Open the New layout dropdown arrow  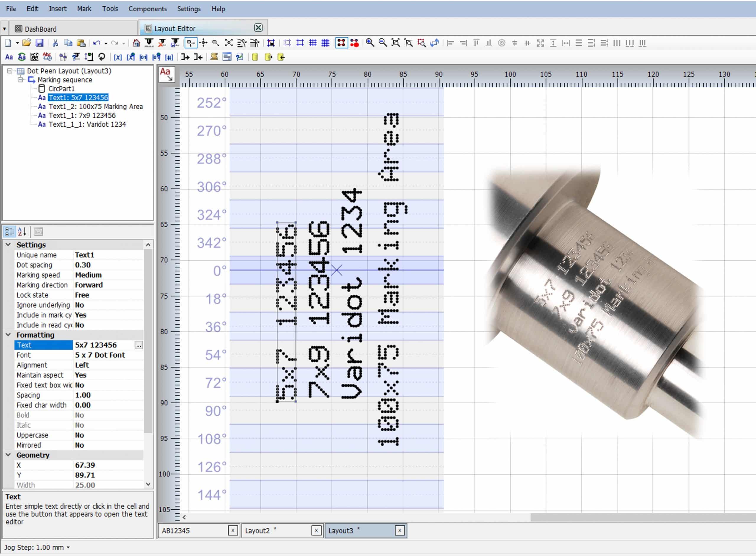click(x=17, y=43)
